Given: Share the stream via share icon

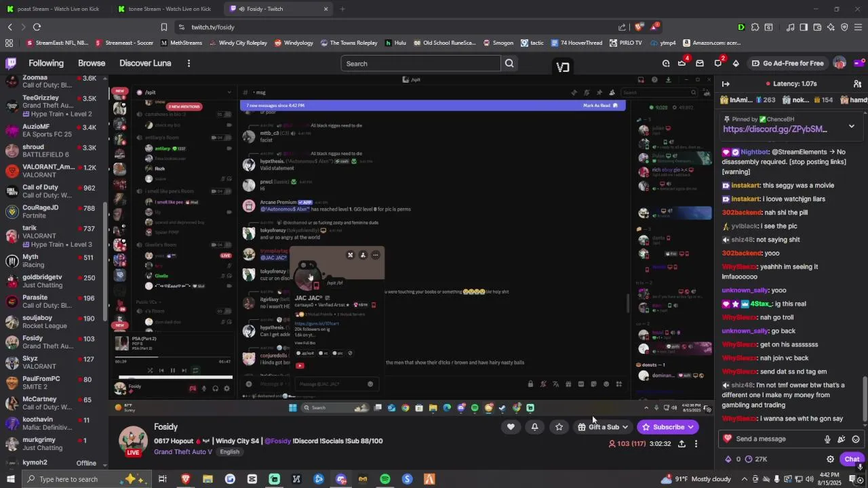Looking at the screenshot, I should 682,444.
